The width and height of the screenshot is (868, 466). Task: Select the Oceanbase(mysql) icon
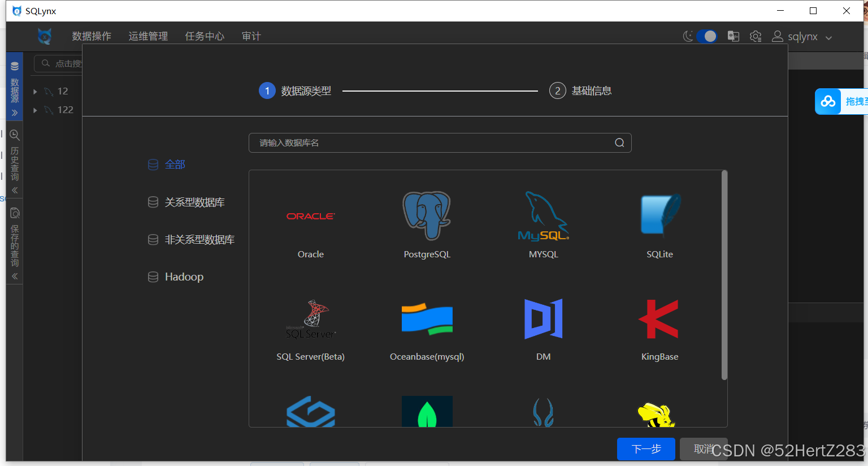click(x=427, y=319)
